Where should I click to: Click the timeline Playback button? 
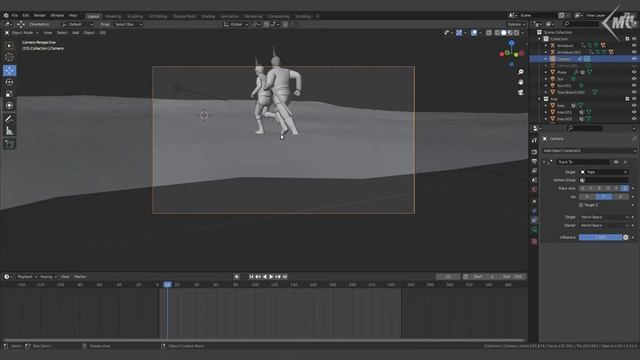(27, 277)
